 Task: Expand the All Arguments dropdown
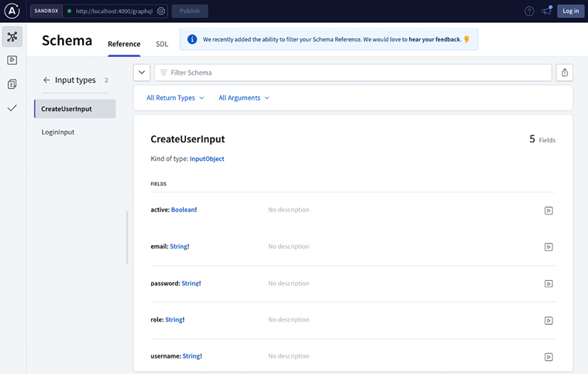(244, 98)
